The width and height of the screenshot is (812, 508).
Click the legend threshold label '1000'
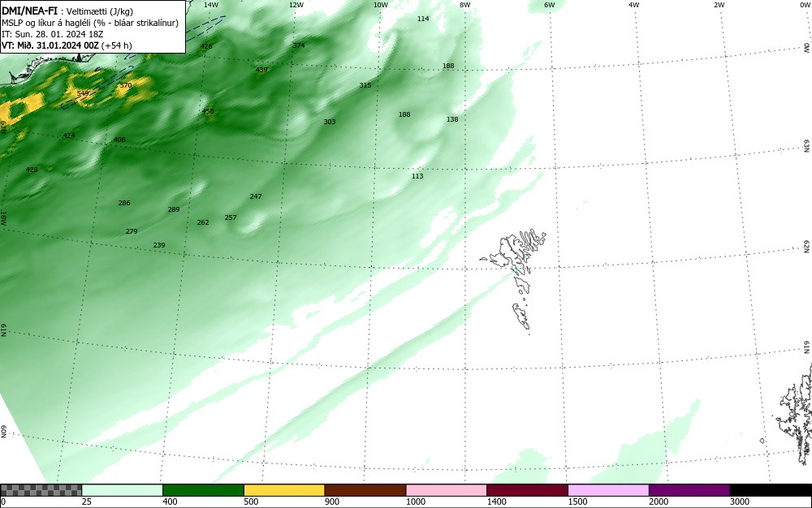(415, 502)
